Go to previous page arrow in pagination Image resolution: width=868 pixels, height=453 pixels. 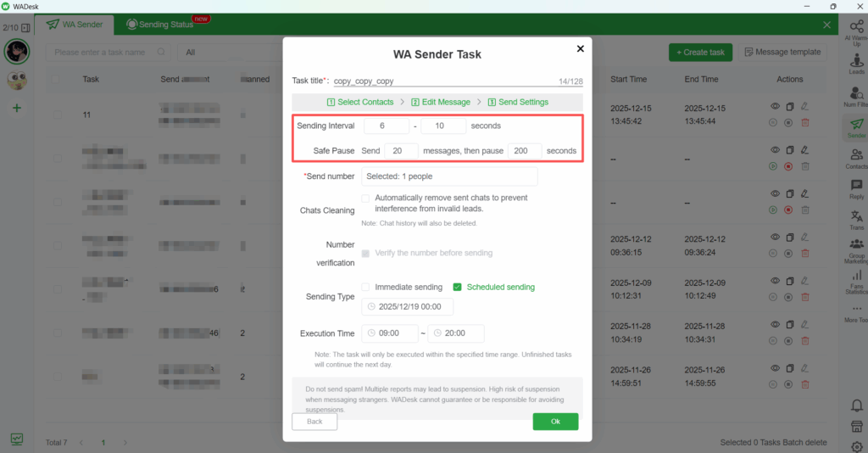(81, 443)
